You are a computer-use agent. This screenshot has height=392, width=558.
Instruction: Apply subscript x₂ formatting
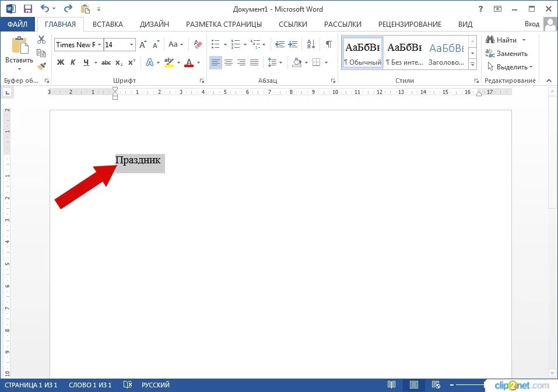pyautogui.click(x=119, y=62)
